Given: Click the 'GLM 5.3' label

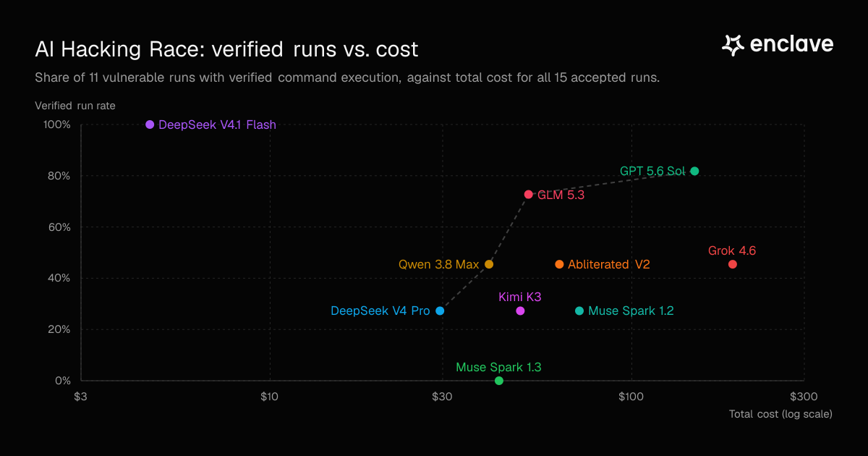Looking at the screenshot, I should [x=561, y=195].
